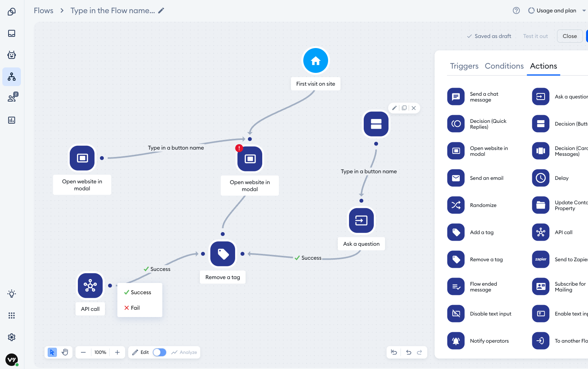Select the Remove a tag node on the canvas
Image resolution: width=588 pixels, height=369 pixels.
pyautogui.click(x=223, y=254)
